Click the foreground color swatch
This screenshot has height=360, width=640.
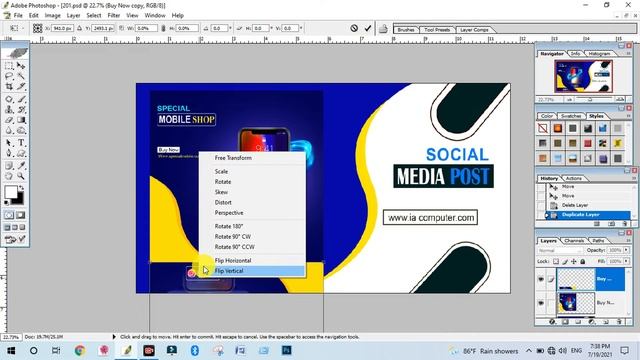coord(11,191)
